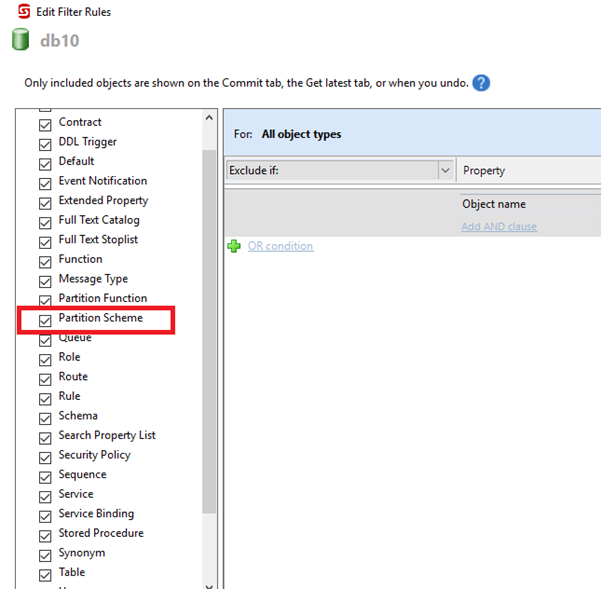Select Schema in the object type list
The height and width of the screenshot is (589, 602).
coord(78,416)
